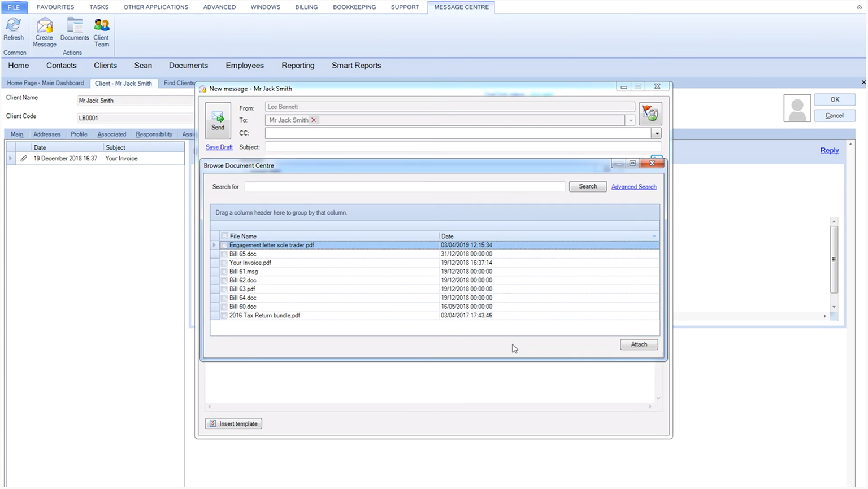Open the Advanced Search link
This screenshot has height=489, width=868.
[x=633, y=187]
